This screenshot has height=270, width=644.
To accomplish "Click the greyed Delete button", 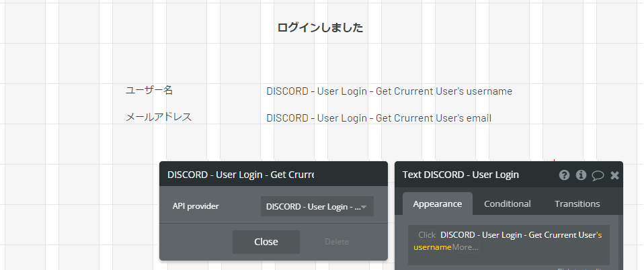I will (x=337, y=242).
